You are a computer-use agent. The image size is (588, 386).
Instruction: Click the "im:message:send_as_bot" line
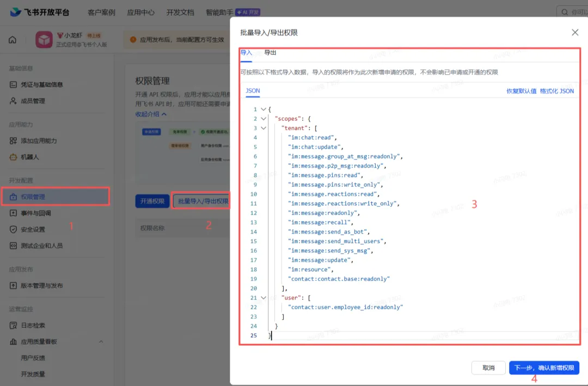(x=329, y=232)
